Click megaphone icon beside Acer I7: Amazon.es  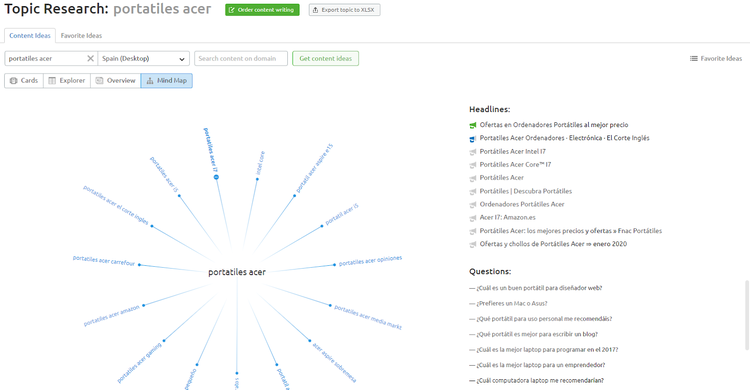473,218
